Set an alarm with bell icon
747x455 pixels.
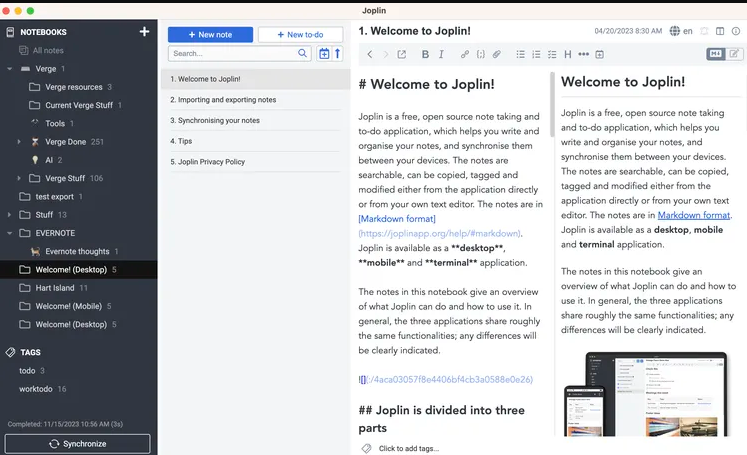tap(704, 31)
